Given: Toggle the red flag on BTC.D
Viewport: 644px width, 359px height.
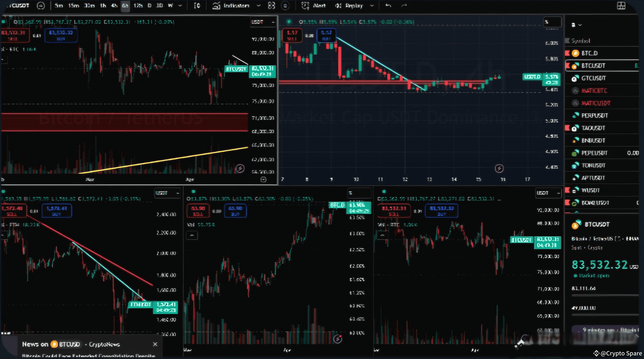Looking at the screenshot, I should click(567, 53).
